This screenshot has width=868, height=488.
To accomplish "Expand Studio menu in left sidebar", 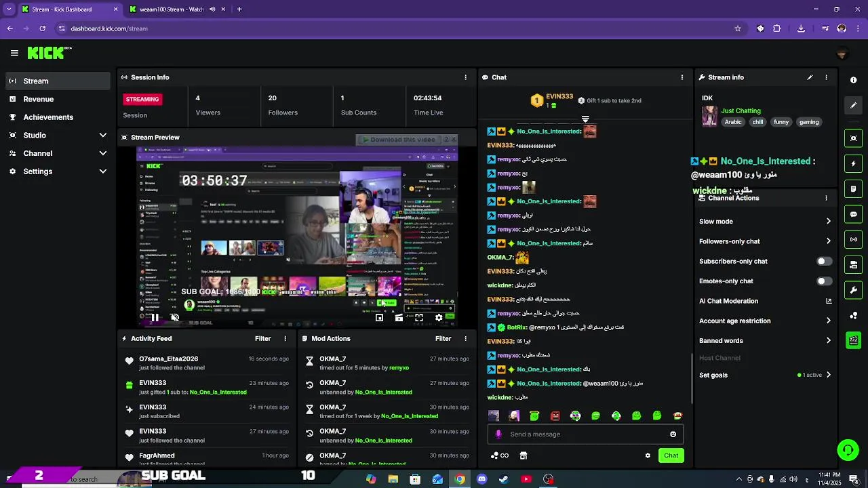I will pos(102,136).
